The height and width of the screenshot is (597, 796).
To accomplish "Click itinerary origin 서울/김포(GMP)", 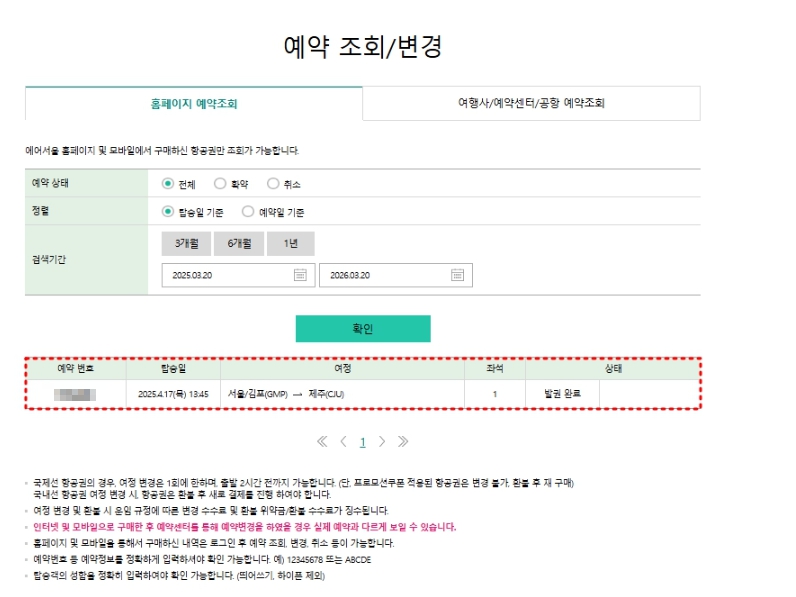I will click(257, 394).
